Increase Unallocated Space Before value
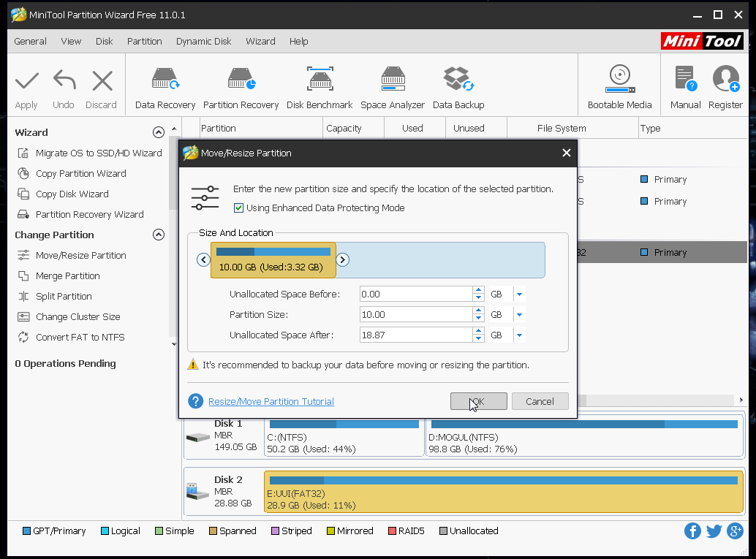This screenshot has height=559, width=756. 478,290
